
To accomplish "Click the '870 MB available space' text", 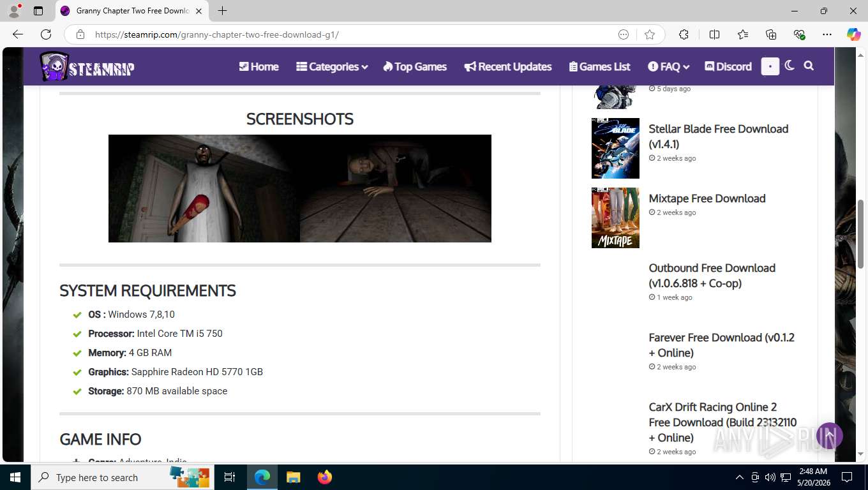I will (x=177, y=391).
